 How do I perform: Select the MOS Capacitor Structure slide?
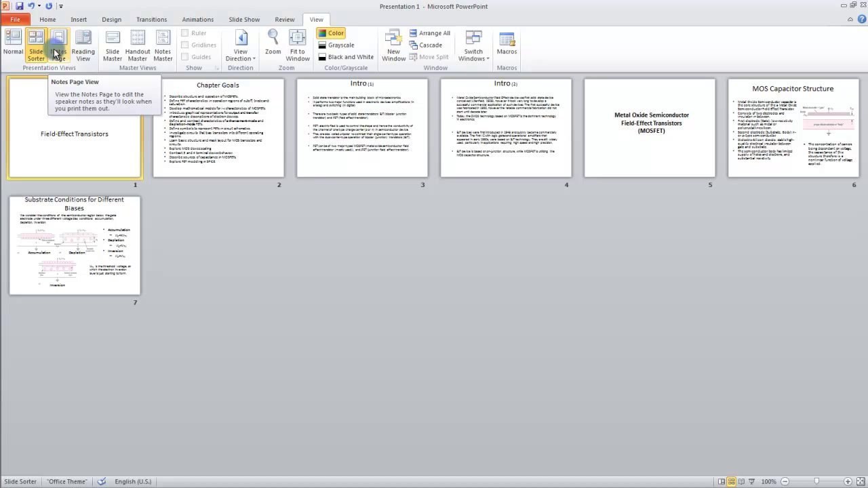click(x=793, y=127)
